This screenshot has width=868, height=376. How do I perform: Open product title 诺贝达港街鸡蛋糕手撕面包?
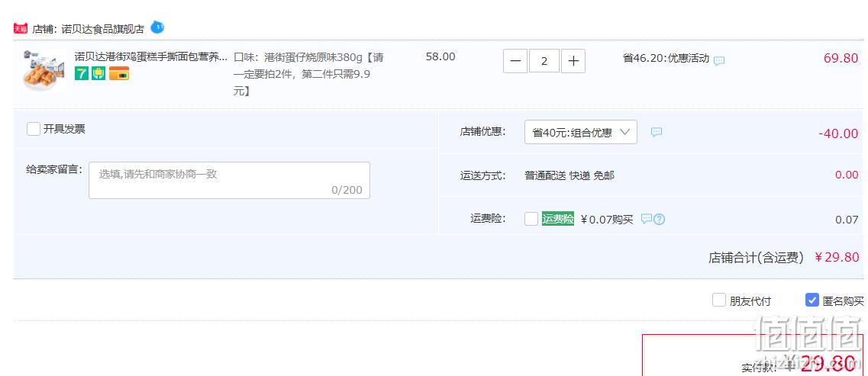(150, 56)
